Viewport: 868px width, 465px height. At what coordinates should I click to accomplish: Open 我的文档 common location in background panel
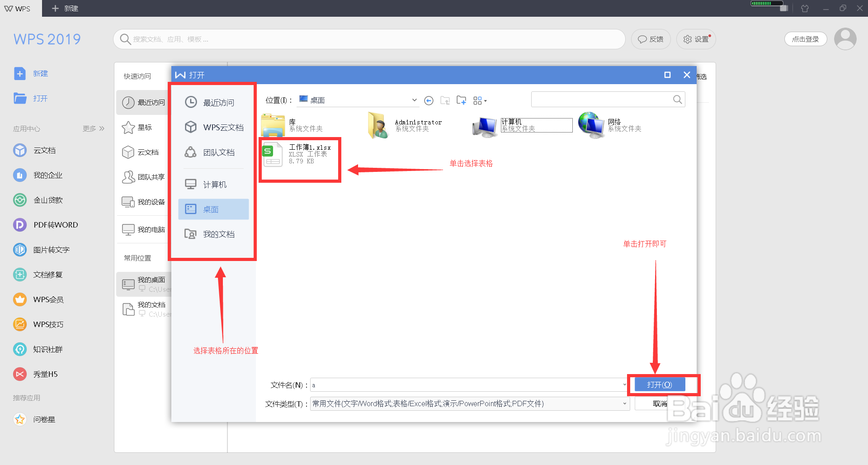coord(144,309)
